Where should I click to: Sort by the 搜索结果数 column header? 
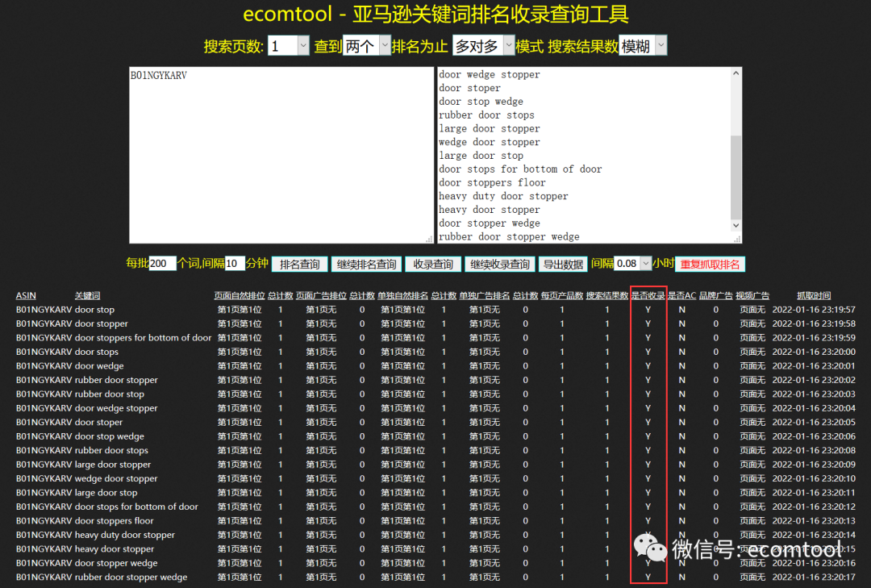click(x=607, y=296)
